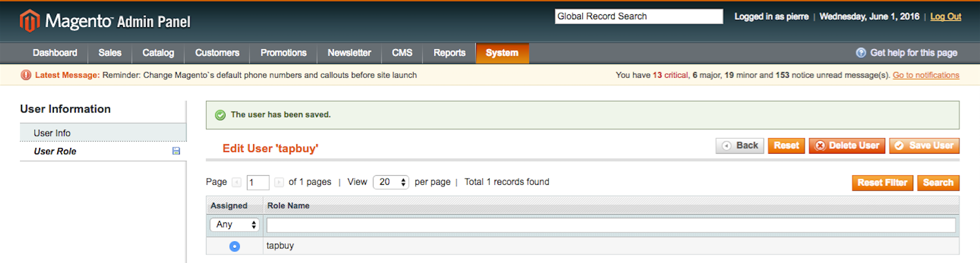Click the Role Name filter input field
The width and height of the screenshot is (980, 263).
(x=611, y=225)
